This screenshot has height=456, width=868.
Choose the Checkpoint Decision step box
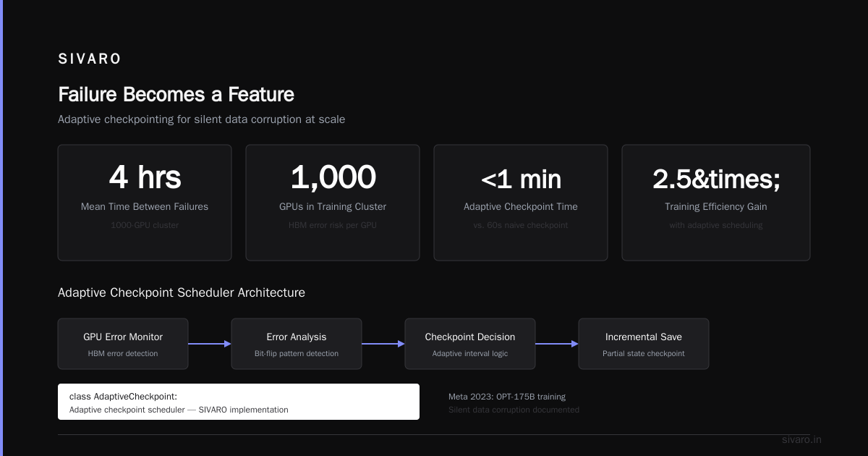tap(470, 344)
